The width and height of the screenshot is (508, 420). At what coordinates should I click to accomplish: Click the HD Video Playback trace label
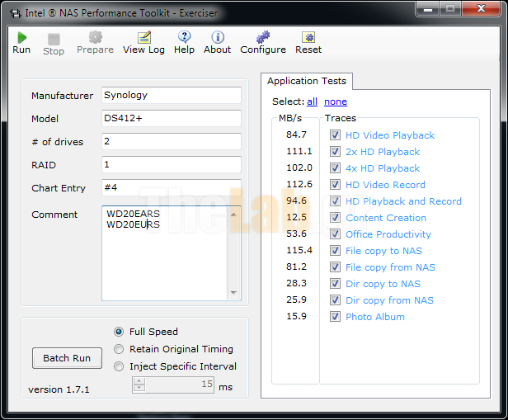390,135
